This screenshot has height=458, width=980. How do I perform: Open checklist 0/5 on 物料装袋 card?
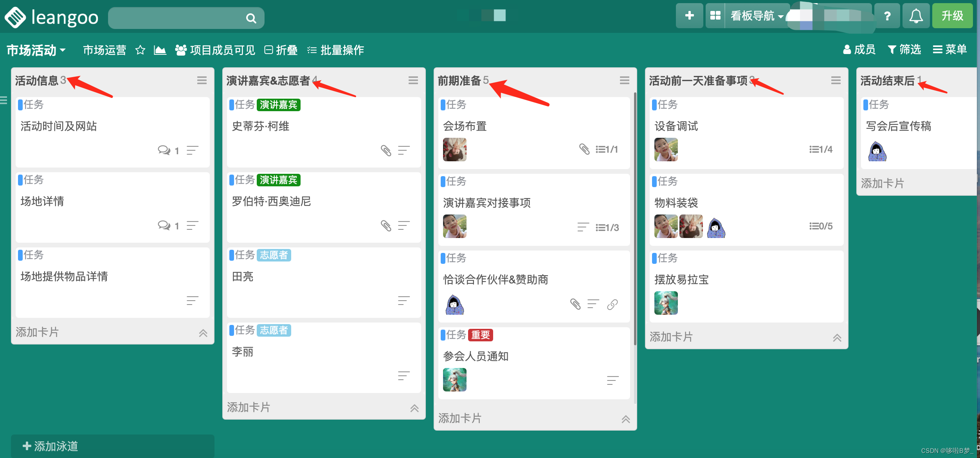(x=821, y=226)
